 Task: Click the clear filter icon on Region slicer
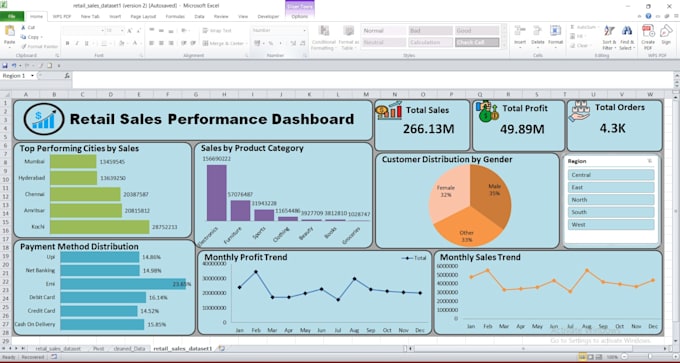point(649,161)
